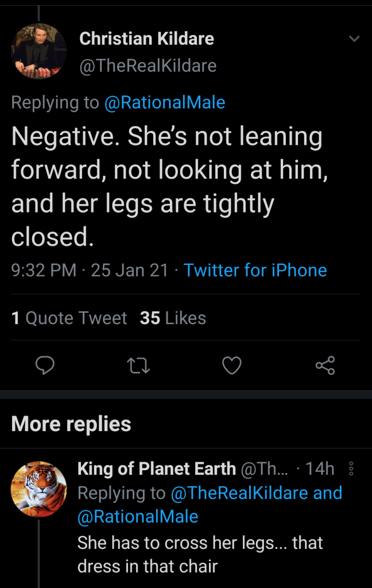Open the @RationalMale mention link

click(164, 102)
